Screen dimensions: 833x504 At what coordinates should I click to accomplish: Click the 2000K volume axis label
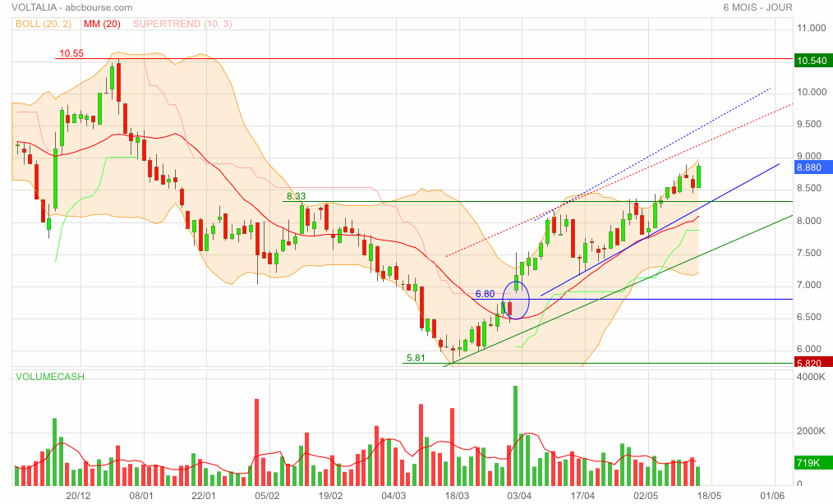point(811,431)
